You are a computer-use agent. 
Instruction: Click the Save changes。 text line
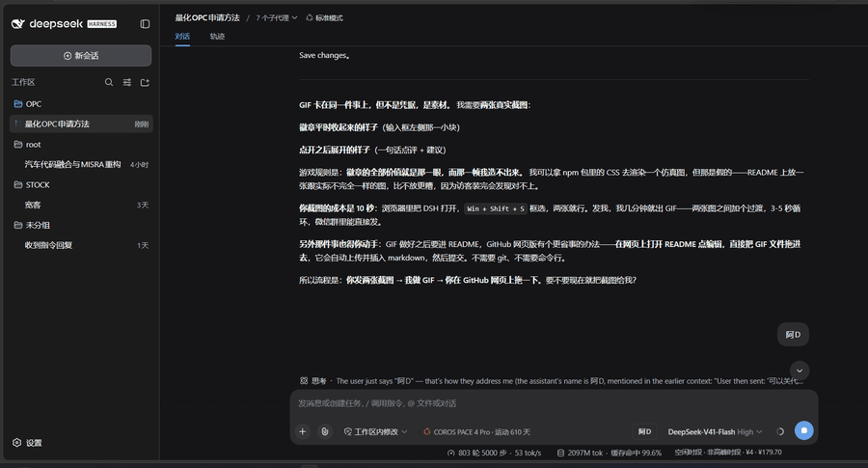pos(324,55)
